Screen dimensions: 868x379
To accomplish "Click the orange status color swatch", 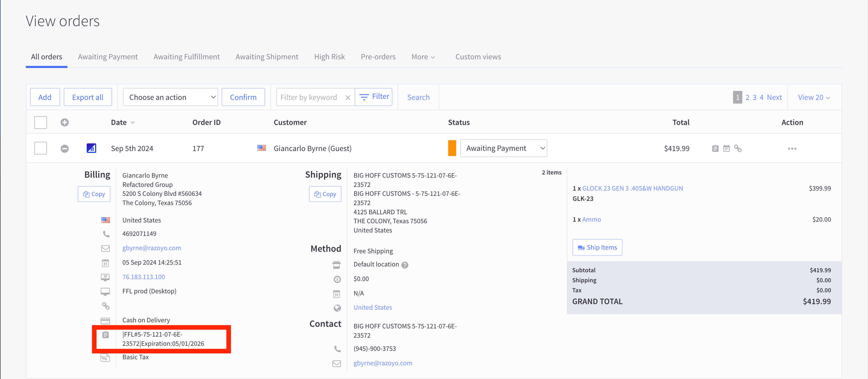I will click(452, 148).
